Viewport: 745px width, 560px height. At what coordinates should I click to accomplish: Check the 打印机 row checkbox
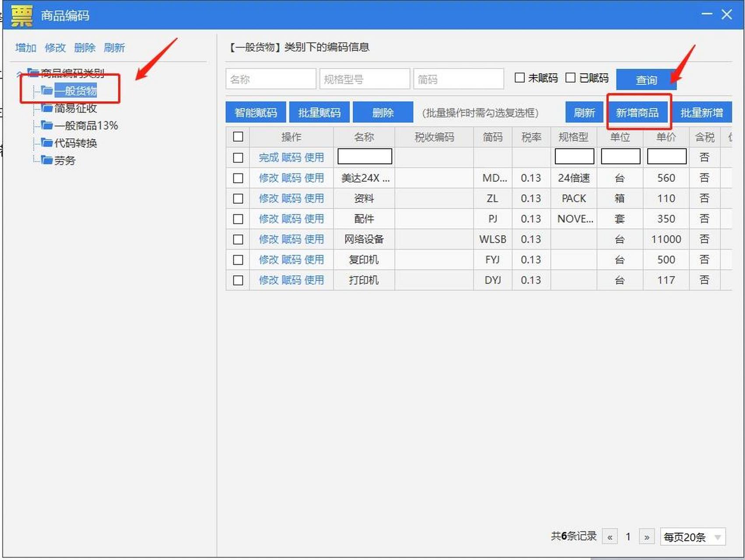238,280
